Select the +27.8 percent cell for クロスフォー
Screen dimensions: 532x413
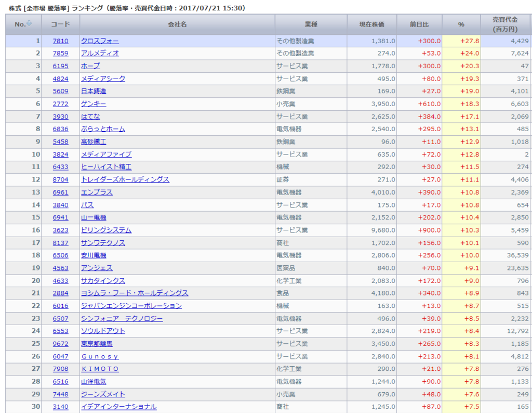[461, 41]
